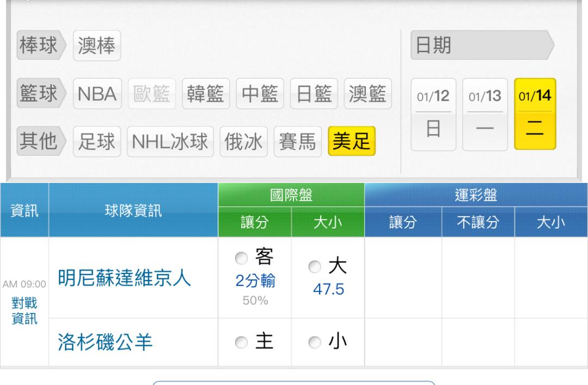This screenshot has height=385, width=588.
Task: Click the 國際盤 column header
Action: click(291, 195)
